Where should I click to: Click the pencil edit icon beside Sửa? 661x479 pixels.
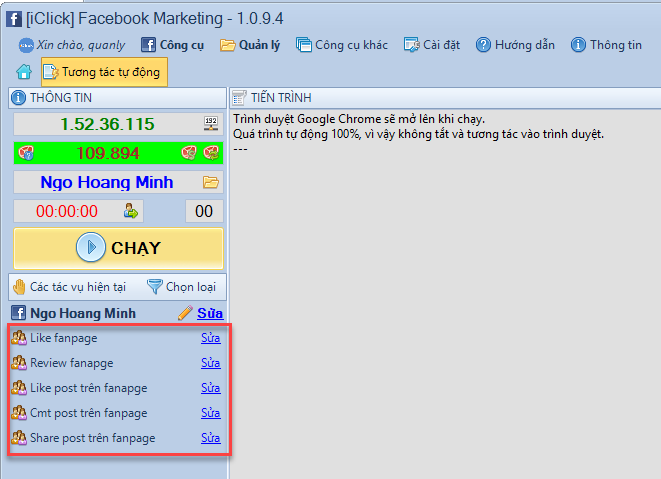185,313
